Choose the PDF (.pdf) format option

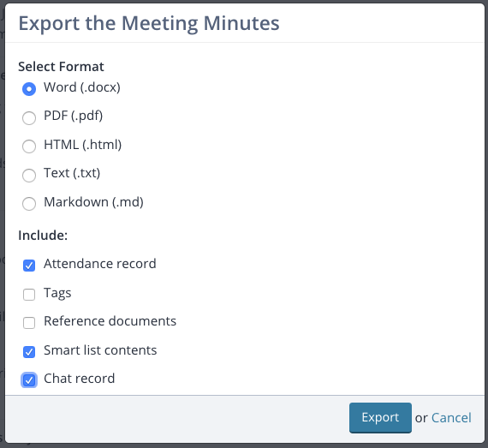pyautogui.click(x=29, y=118)
